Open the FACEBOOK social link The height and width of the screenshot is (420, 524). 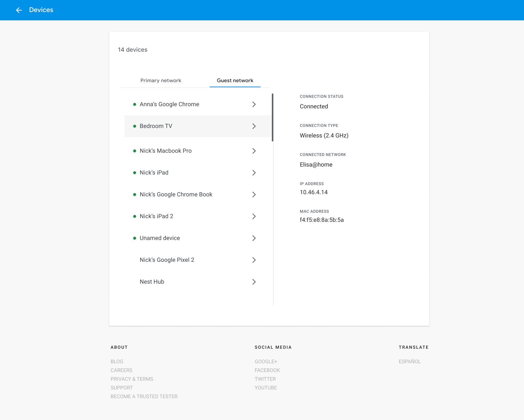(267, 370)
